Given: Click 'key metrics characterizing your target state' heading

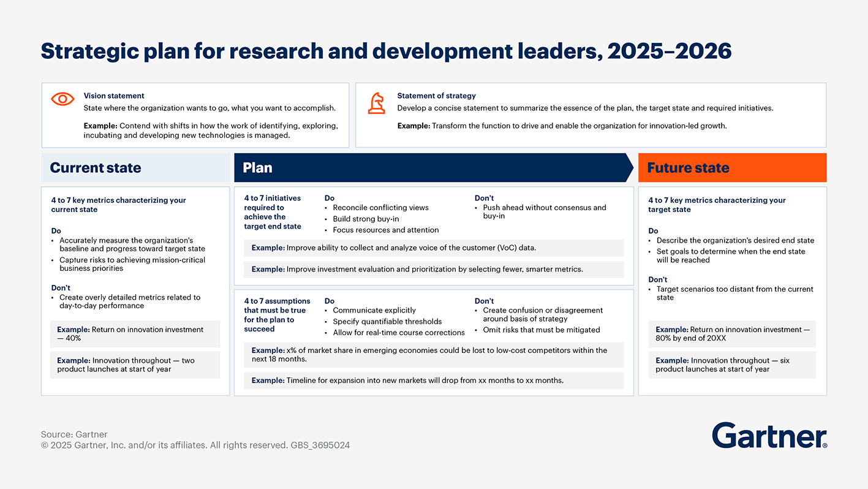Looking at the screenshot, I should [x=717, y=205].
